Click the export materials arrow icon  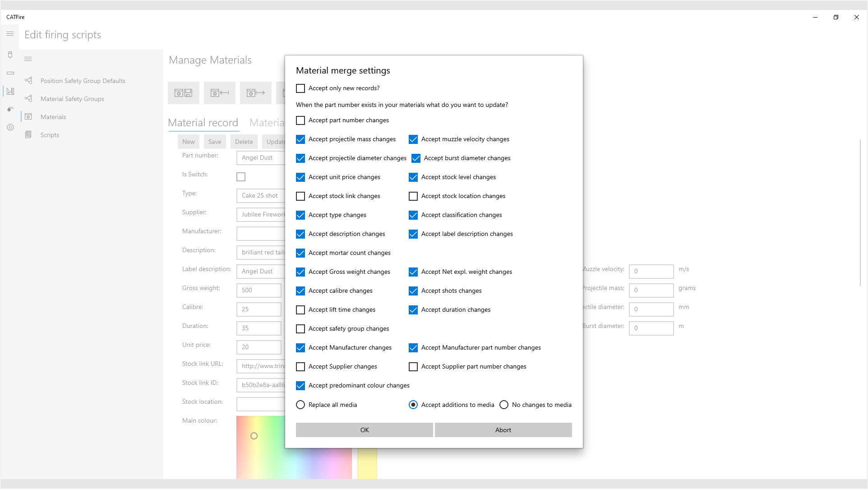coord(256,93)
